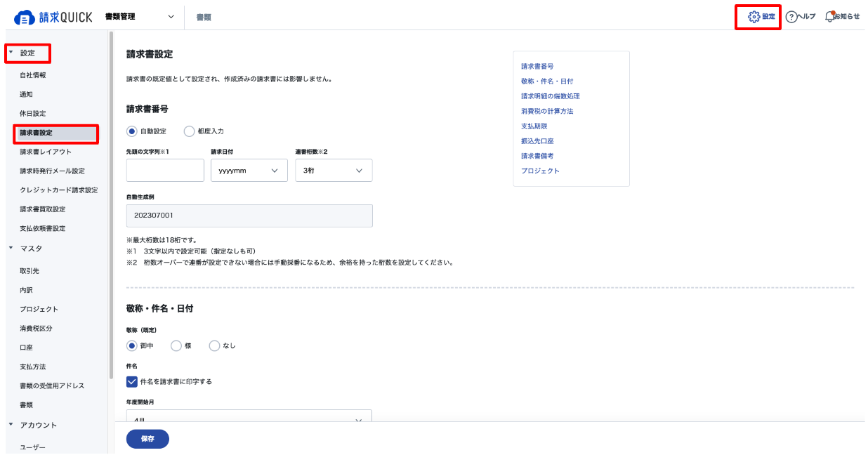The image size is (868, 462).
Task: Open 支払依頼書設定 in sidebar
Action: click(x=43, y=228)
